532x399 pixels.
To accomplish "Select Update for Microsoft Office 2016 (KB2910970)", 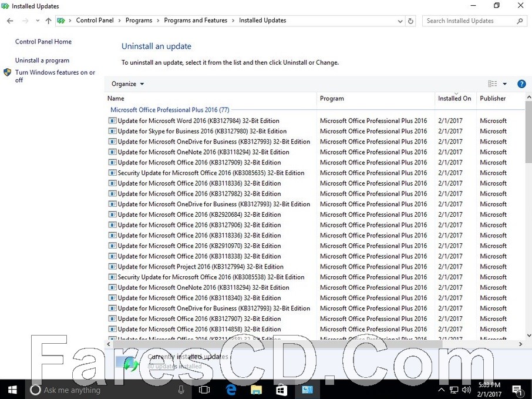I will [199, 246].
